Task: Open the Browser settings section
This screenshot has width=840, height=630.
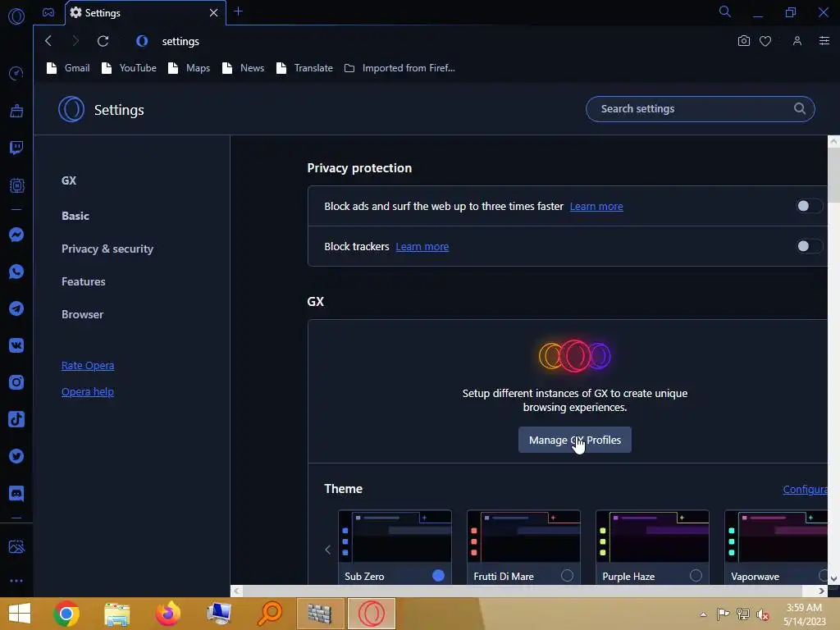Action: tap(82, 314)
